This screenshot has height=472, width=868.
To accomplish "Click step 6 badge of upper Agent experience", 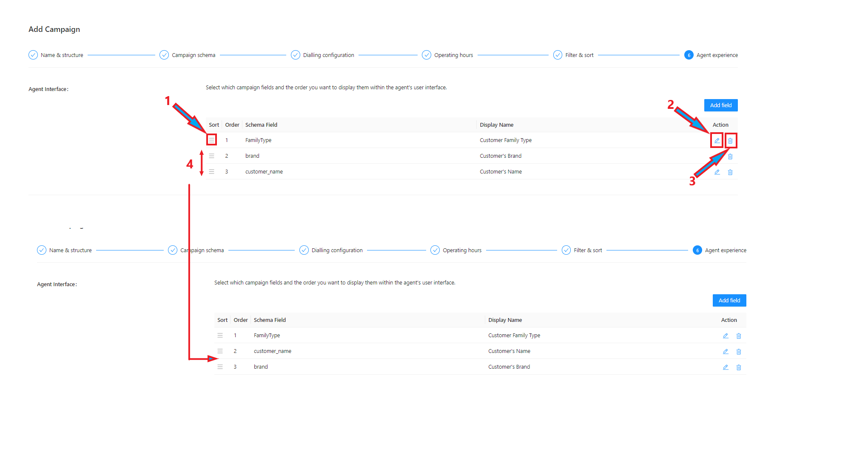I will 689,55.
